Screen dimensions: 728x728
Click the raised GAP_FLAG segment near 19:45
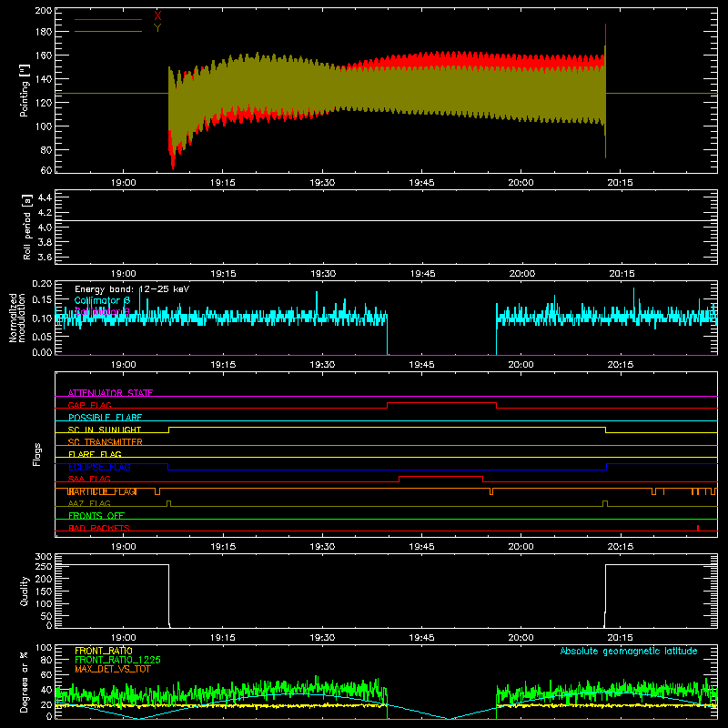tap(441, 403)
